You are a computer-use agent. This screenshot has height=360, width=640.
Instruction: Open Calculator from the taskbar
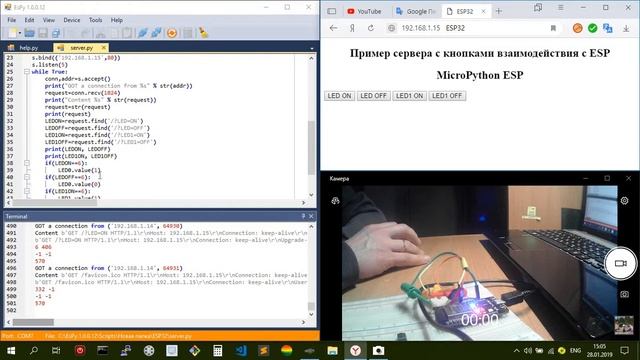(218, 351)
